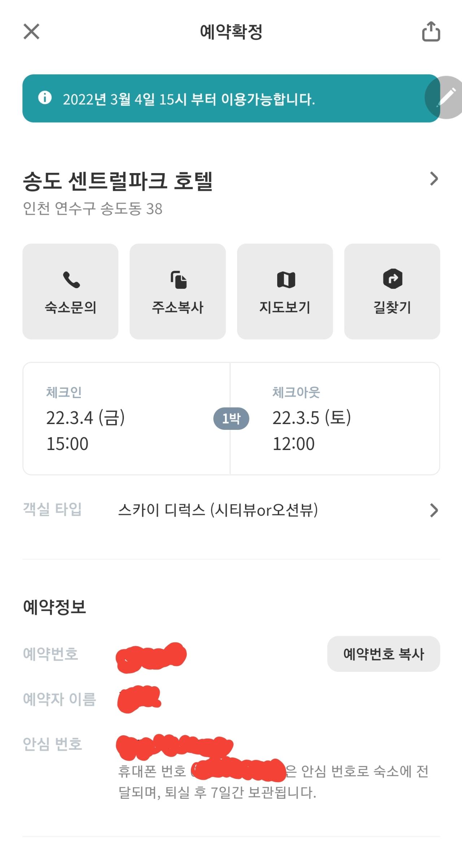Tap the 1박 nights badge
Image resolution: width=462 pixels, height=868 pixels.
231,419
